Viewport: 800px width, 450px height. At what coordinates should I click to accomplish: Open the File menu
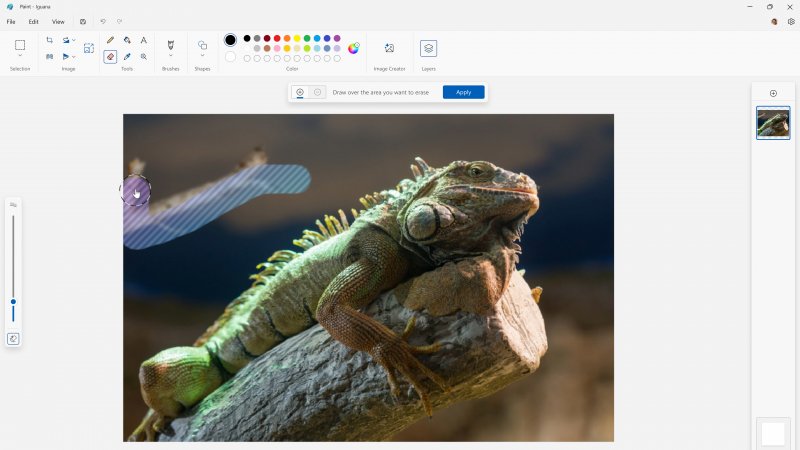pos(11,21)
